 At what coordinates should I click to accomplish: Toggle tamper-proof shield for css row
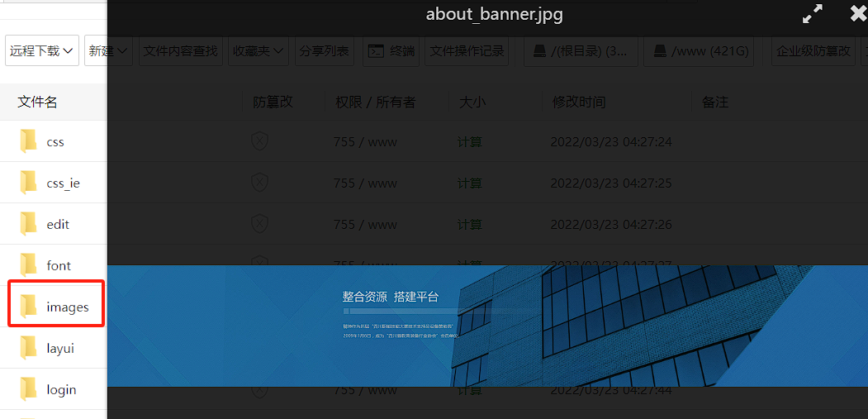[259, 141]
